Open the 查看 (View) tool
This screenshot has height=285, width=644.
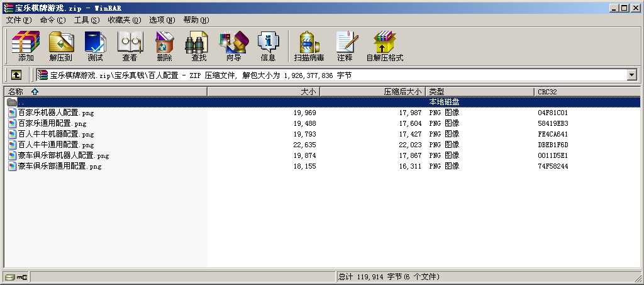pyautogui.click(x=130, y=46)
